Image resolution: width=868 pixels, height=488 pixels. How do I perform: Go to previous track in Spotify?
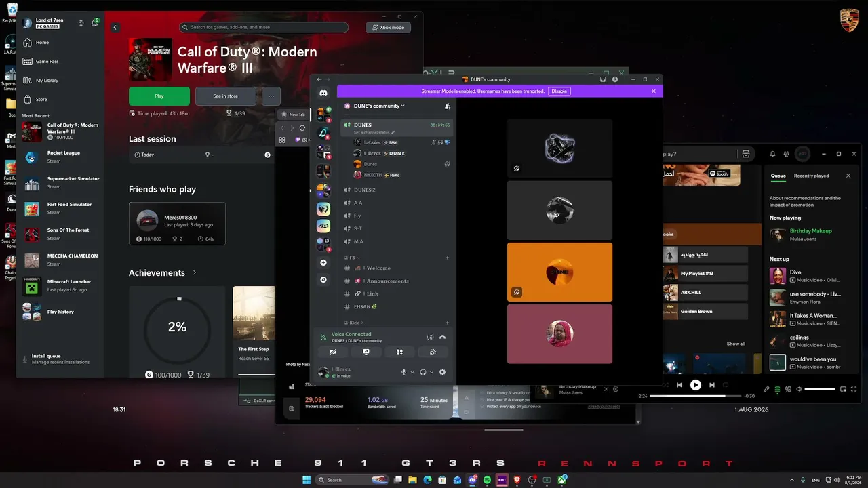(679, 385)
